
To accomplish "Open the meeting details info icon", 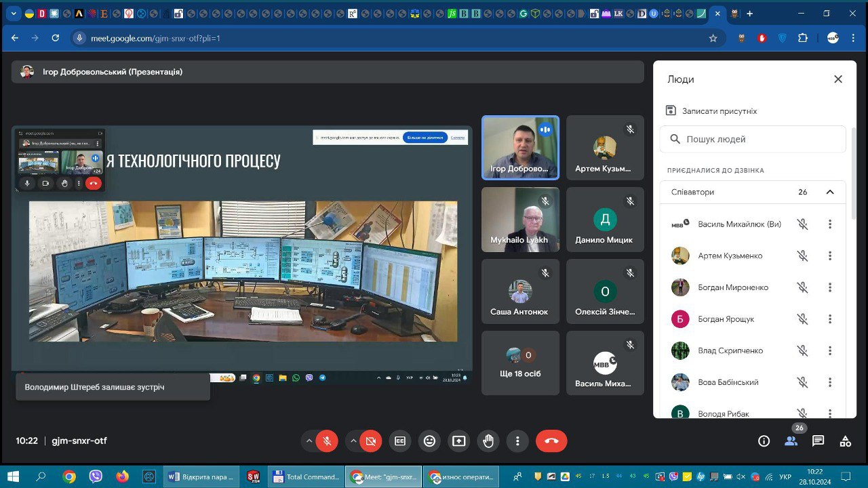I will pos(764,441).
